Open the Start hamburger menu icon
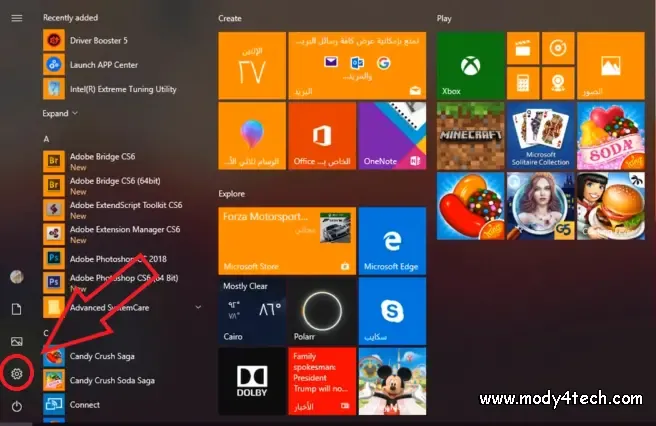Screen dimensions: 656x426 tap(17, 18)
